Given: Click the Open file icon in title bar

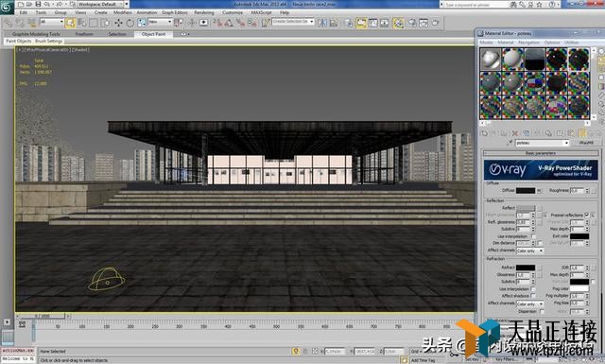Looking at the screenshot, I should point(29,4).
